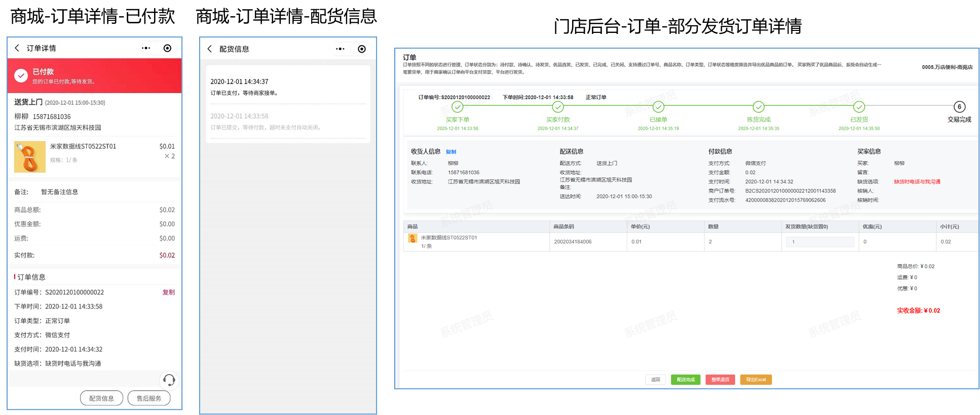
Task: Click 商户订单号 value B2CS2020120100000022120011​43358
Action: (x=790, y=191)
